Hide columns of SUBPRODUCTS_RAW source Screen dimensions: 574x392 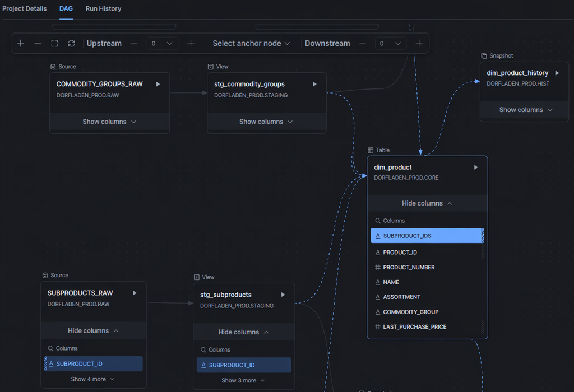coord(94,330)
